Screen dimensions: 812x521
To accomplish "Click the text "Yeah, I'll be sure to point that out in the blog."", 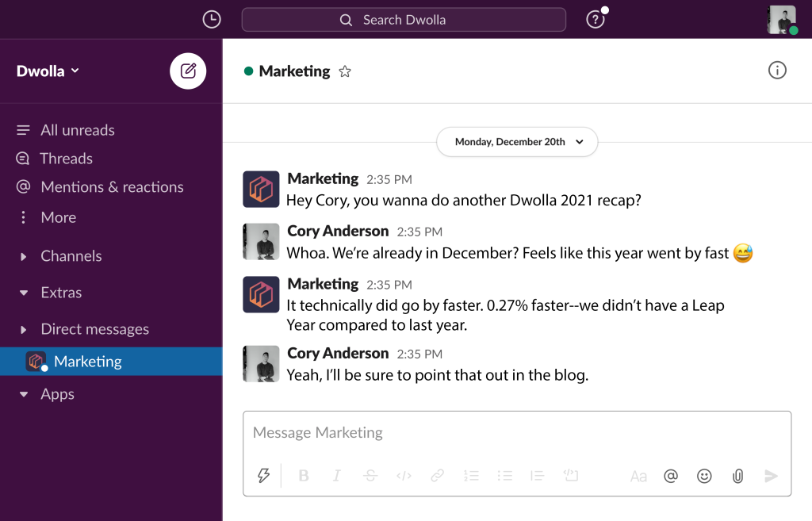I will [x=438, y=375].
